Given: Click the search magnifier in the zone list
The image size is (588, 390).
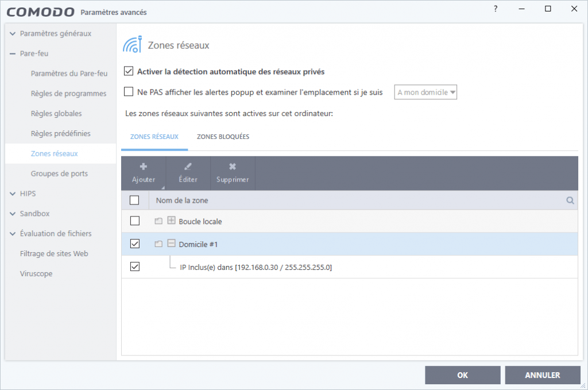Looking at the screenshot, I should click(570, 200).
